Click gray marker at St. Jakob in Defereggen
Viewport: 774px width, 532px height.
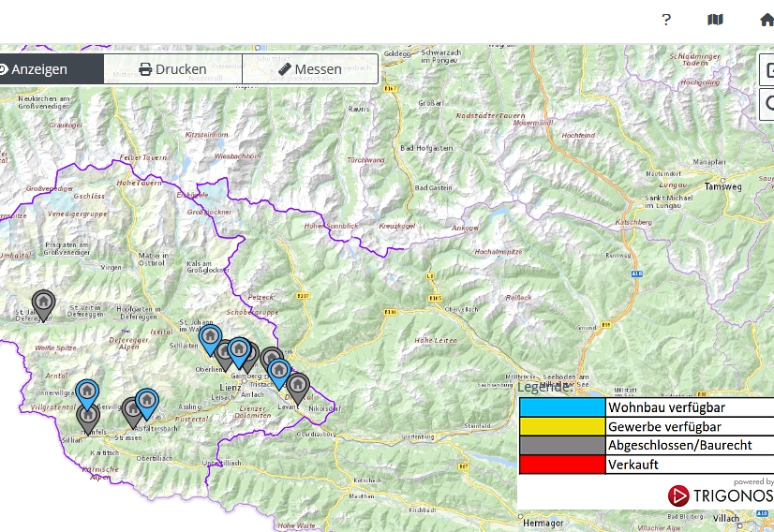click(43, 303)
